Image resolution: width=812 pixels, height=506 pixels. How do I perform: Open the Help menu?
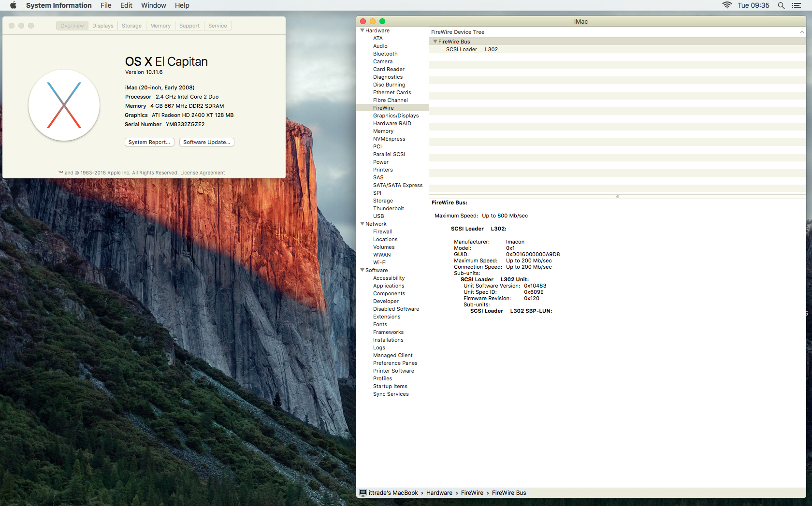tap(182, 5)
